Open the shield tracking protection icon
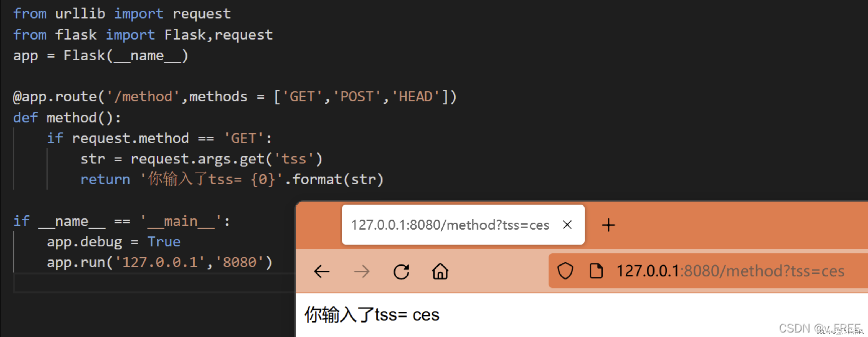This screenshot has width=868, height=337. (x=565, y=271)
